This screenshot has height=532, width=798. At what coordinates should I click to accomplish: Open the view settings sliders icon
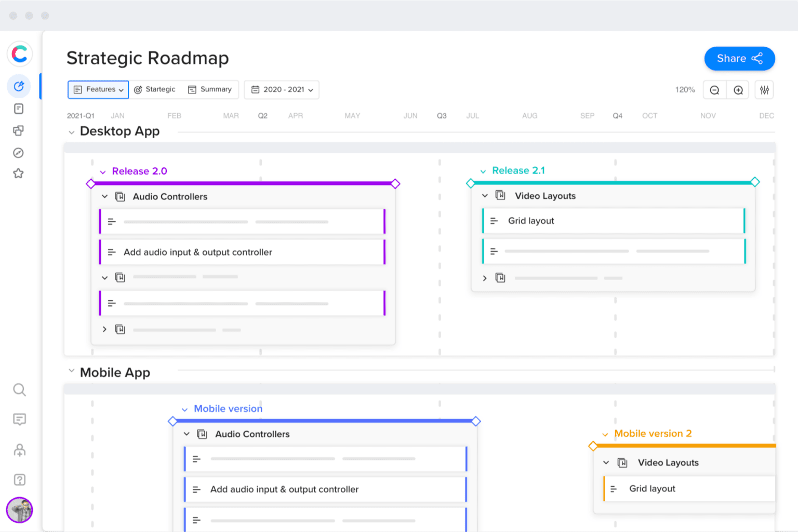[764, 89]
